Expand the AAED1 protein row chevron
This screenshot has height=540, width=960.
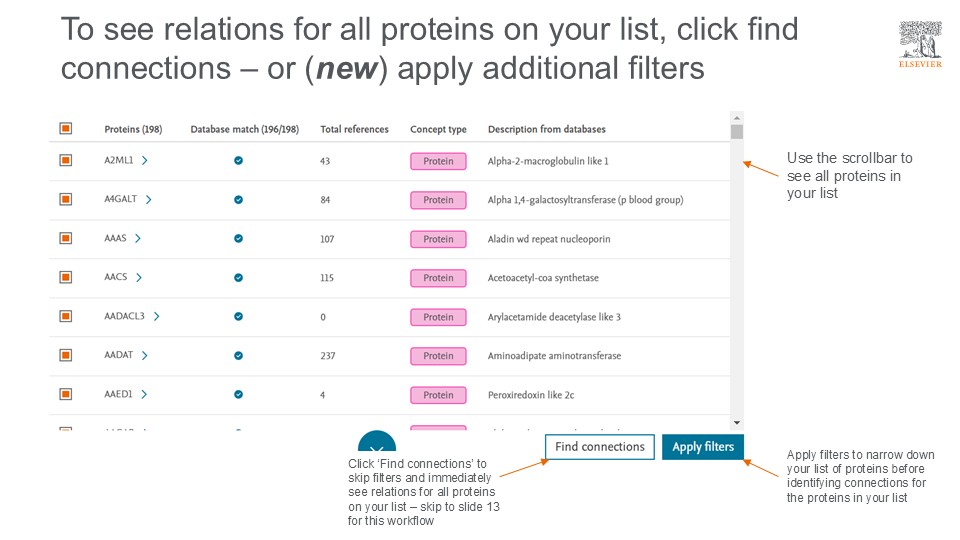point(144,395)
